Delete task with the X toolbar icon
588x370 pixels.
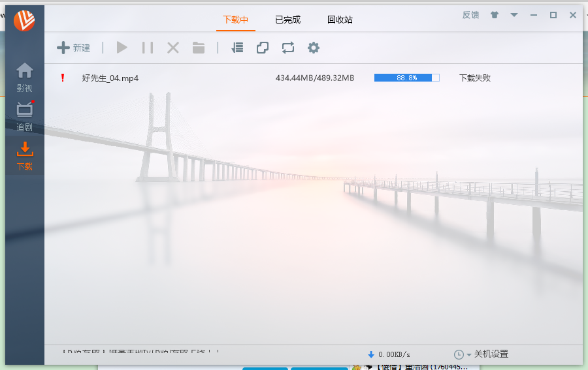(173, 48)
